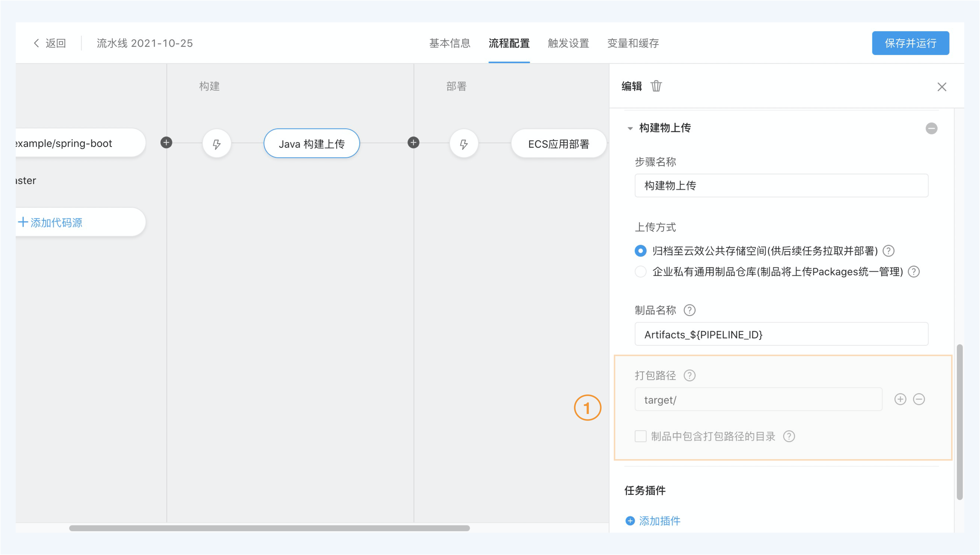This screenshot has height=555, width=980.
Task: Edit the 步骤名称 input field
Action: click(781, 186)
